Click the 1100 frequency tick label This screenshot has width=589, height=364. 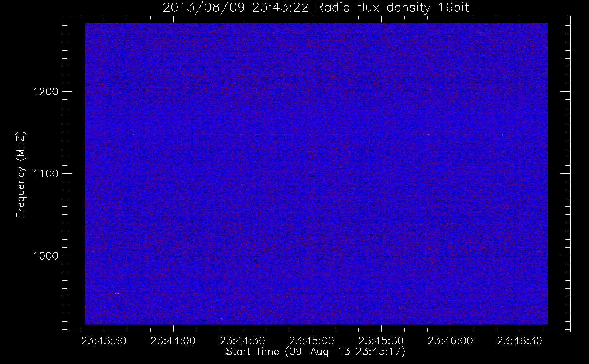(x=45, y=174)
